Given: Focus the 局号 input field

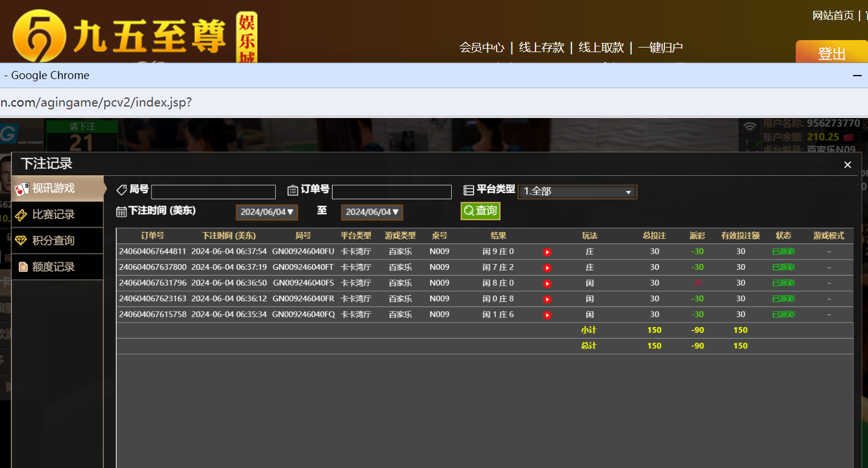Looking at the screenshot, I should 213,192.
